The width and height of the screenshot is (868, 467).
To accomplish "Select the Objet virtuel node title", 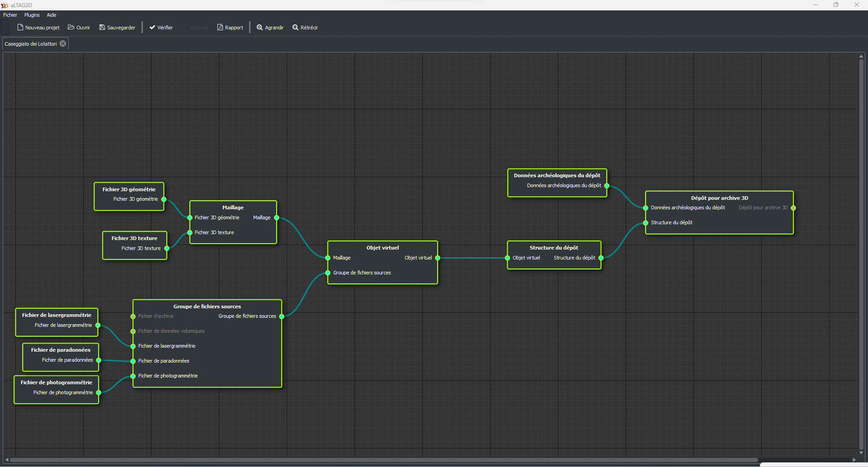I will [382, 248].
